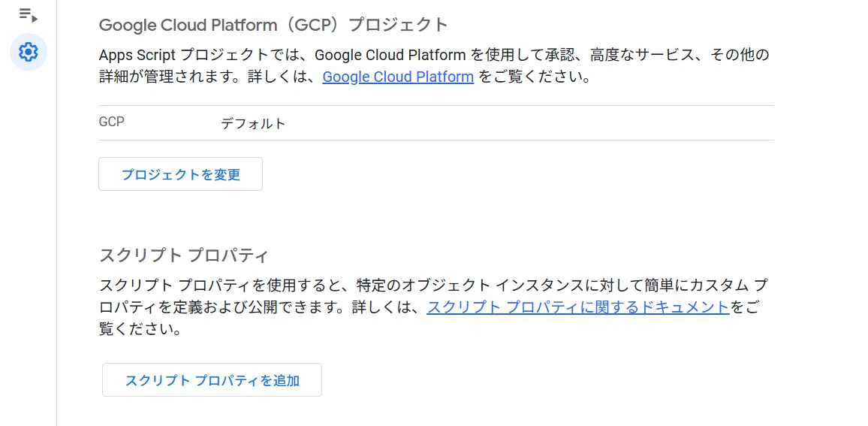
Task: Click the デフォルト project value
Action: pos(253,123)
